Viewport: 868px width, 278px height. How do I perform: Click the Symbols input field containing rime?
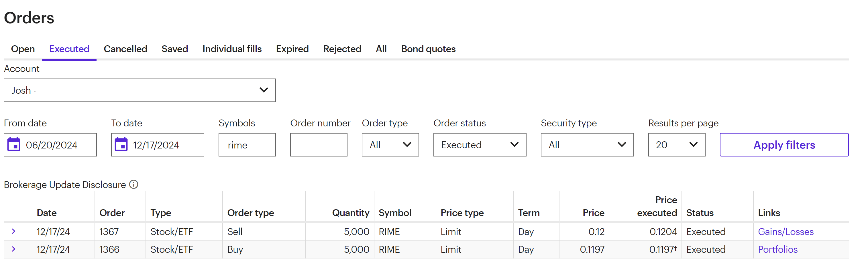coord(247,145)
